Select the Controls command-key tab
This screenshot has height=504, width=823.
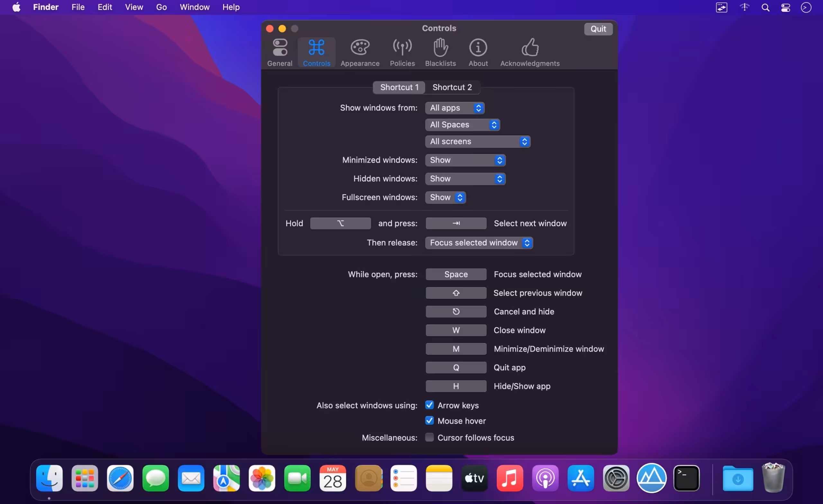pyautogui.click(x=316, y=52)
